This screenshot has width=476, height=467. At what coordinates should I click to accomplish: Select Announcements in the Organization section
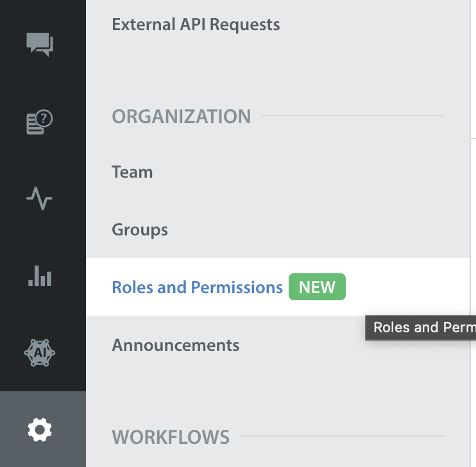[176, 345]
